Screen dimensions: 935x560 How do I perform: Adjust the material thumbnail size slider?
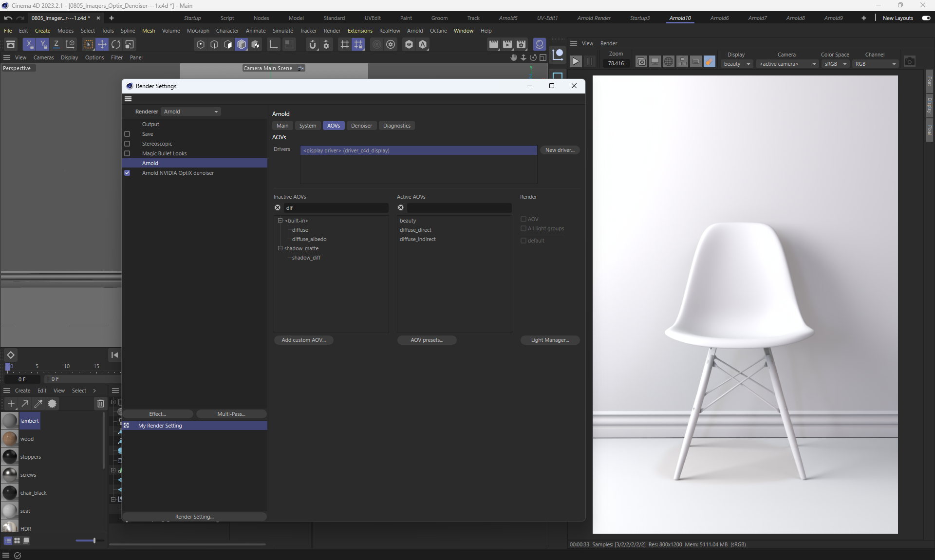[94, 541]
